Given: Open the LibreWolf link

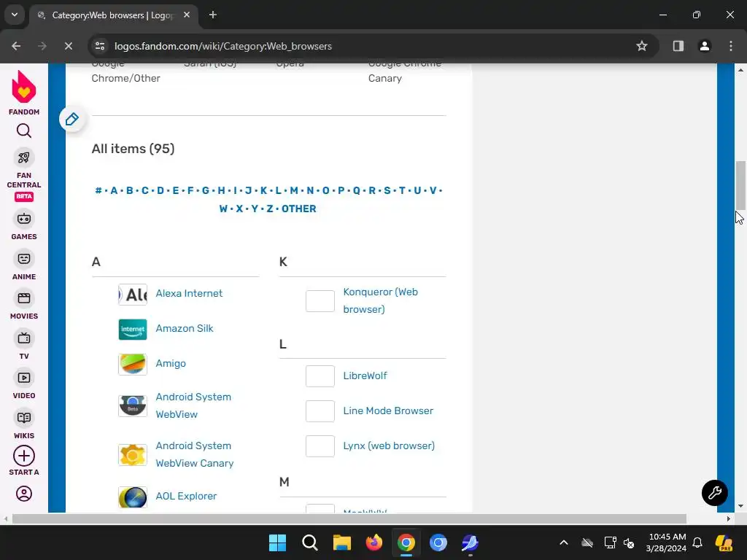Looking at the screenshot, I should coord(365,376).
